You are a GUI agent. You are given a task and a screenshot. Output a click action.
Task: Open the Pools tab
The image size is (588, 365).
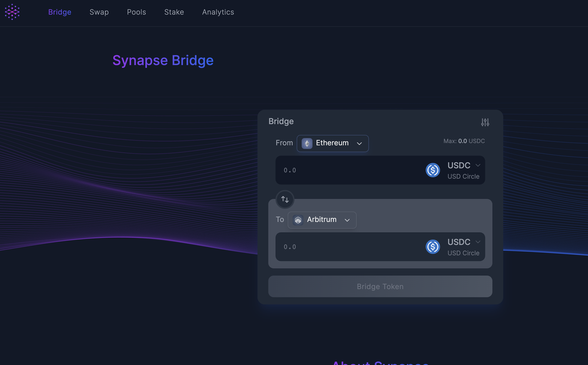point(136,12)
